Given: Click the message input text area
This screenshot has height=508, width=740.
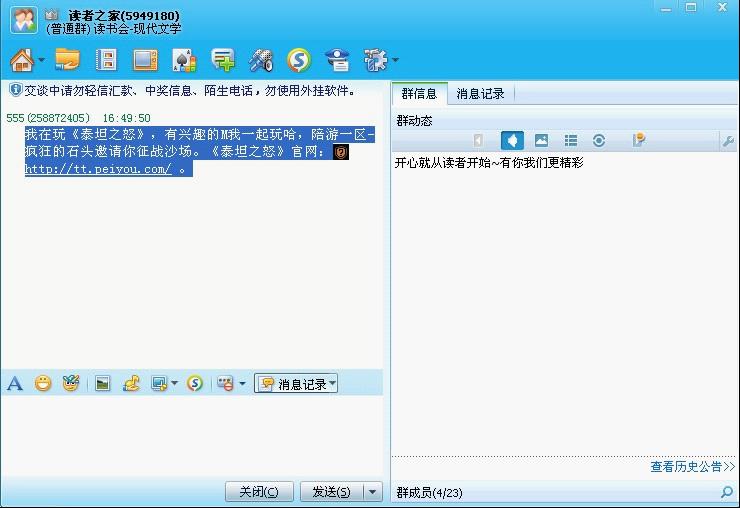Looking at the screenshot, I should (190, 435).
